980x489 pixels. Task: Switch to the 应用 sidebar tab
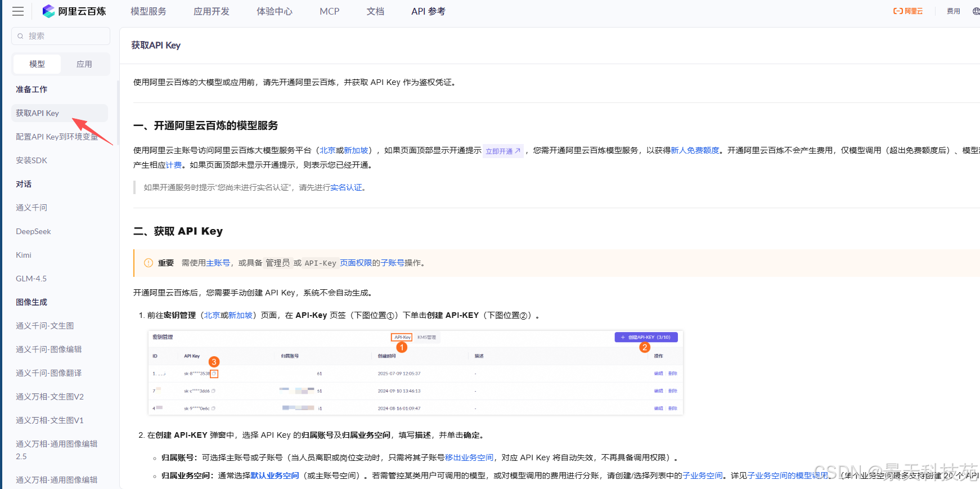pos(84,64)
